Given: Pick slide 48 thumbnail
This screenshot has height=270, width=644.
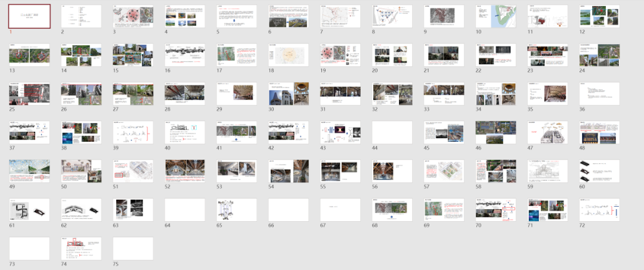Looking at the screenshot, I should [x=600, y=132].
